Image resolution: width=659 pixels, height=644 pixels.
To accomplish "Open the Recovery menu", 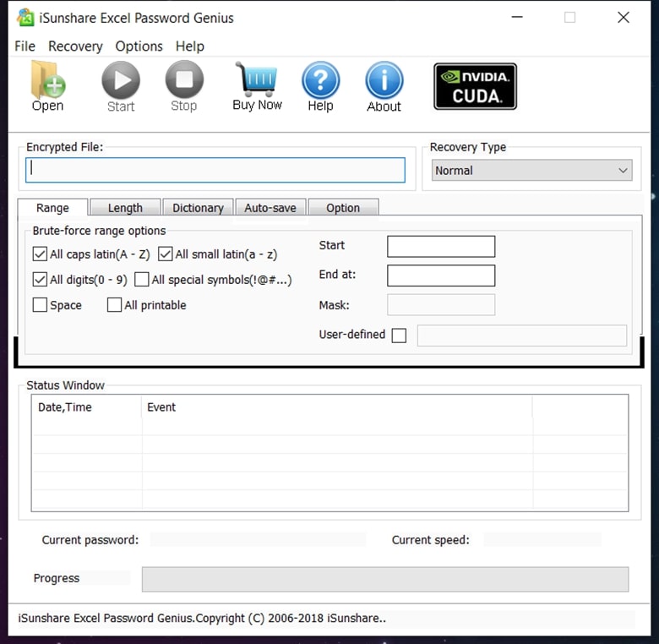I will (75, 46).
